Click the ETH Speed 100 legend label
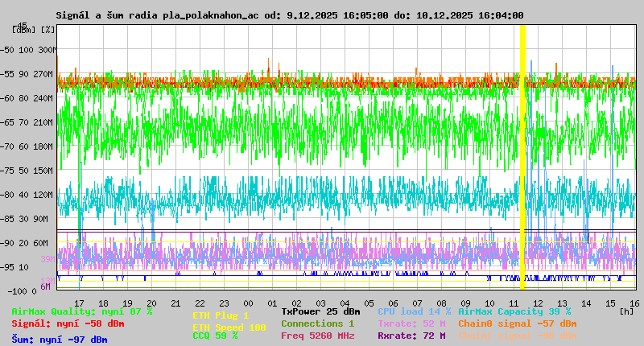The width and height of the screenshot is (644, 346). [229, 327]
